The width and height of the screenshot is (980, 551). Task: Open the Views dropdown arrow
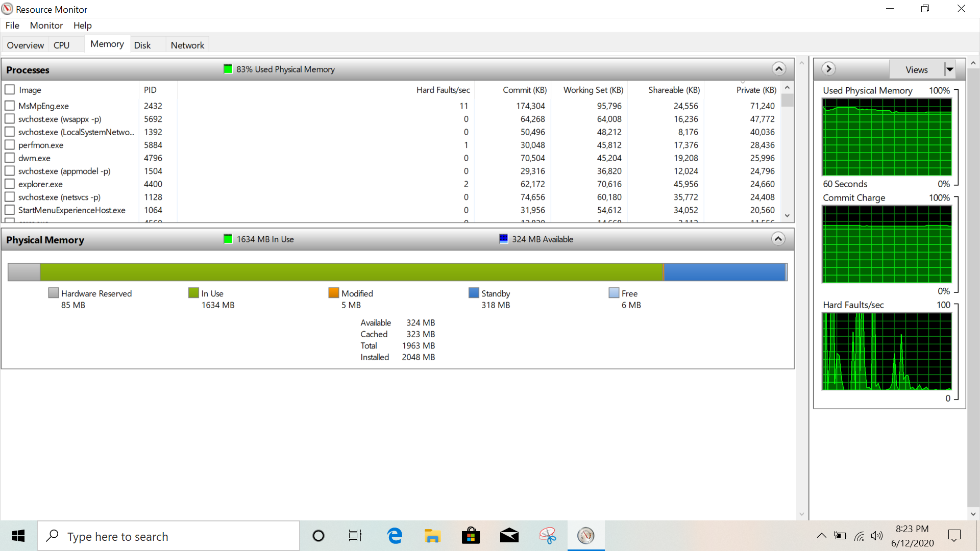click(949, 69)
